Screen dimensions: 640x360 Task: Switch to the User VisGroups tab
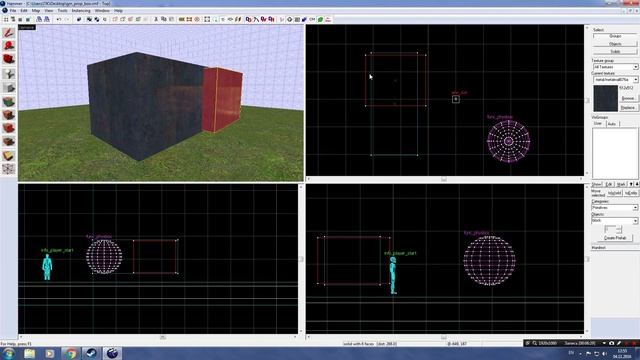tap(598, 123)
